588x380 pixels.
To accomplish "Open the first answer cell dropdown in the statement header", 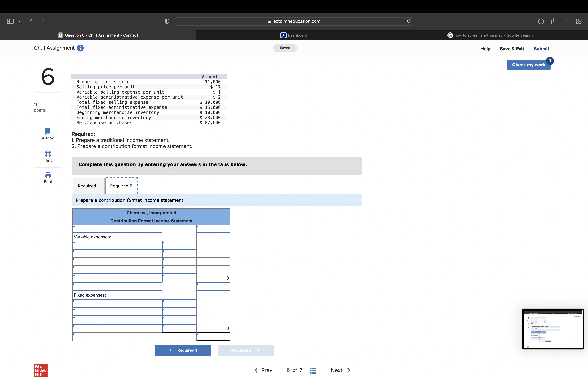I will pyautogui.click(x=117, y=229).
